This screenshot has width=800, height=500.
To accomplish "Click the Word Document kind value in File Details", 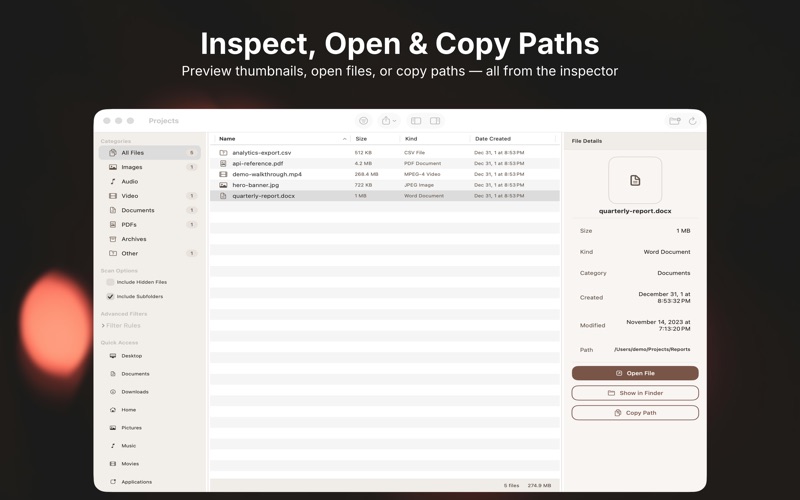I will (667, 252).
